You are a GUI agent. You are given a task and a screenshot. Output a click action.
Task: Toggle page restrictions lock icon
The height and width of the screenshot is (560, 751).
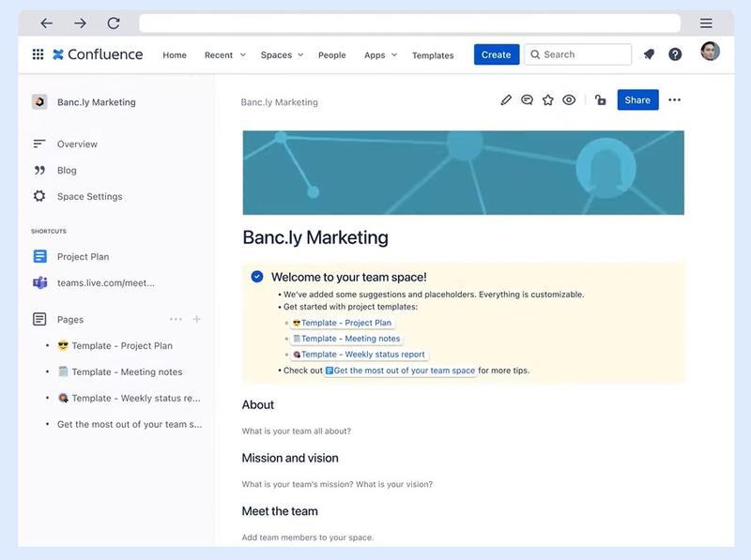(600, 100)
